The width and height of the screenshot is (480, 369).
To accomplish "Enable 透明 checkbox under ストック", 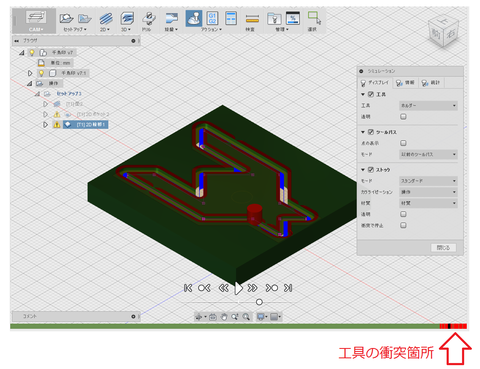I will tap(403, 214).
